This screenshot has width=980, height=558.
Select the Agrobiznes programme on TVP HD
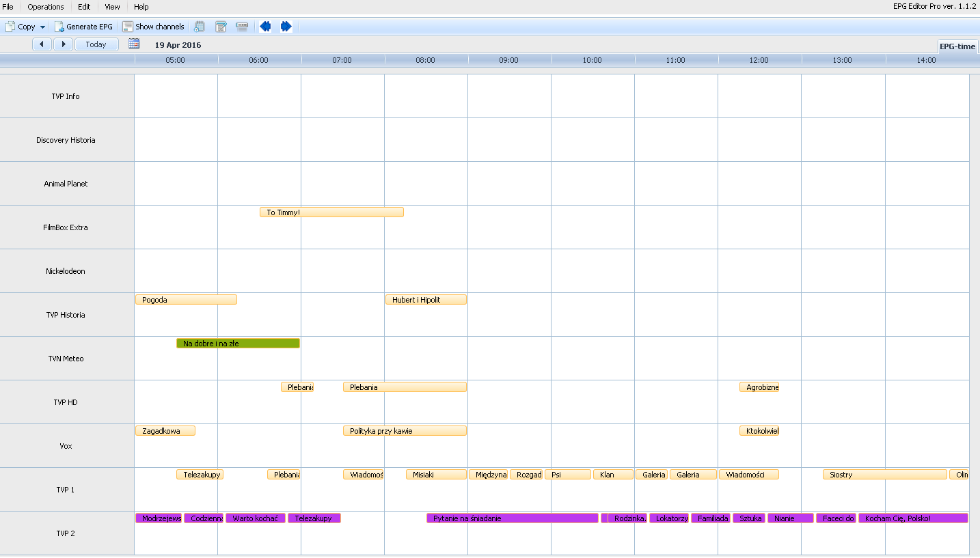pos(759,387)
